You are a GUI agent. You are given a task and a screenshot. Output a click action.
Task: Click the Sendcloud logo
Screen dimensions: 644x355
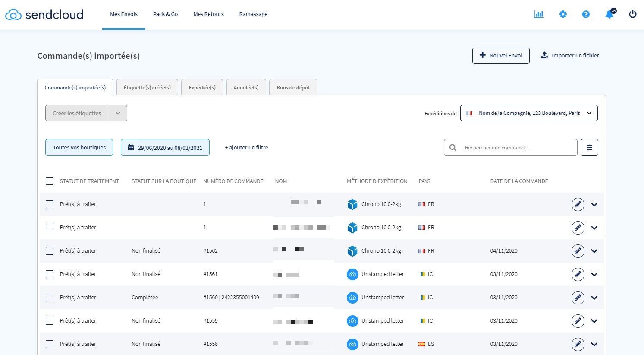coord(44,14)
